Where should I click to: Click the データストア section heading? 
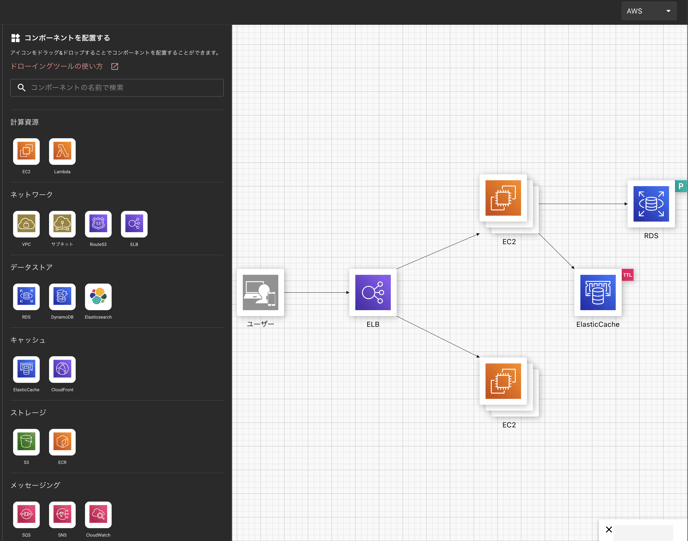[x=32, y=267]
